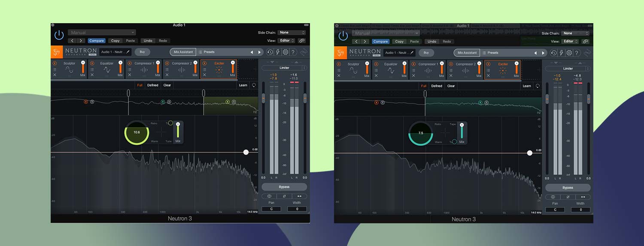
Task: Click Buy button in left Neutron window
Action: pos(142,52)
